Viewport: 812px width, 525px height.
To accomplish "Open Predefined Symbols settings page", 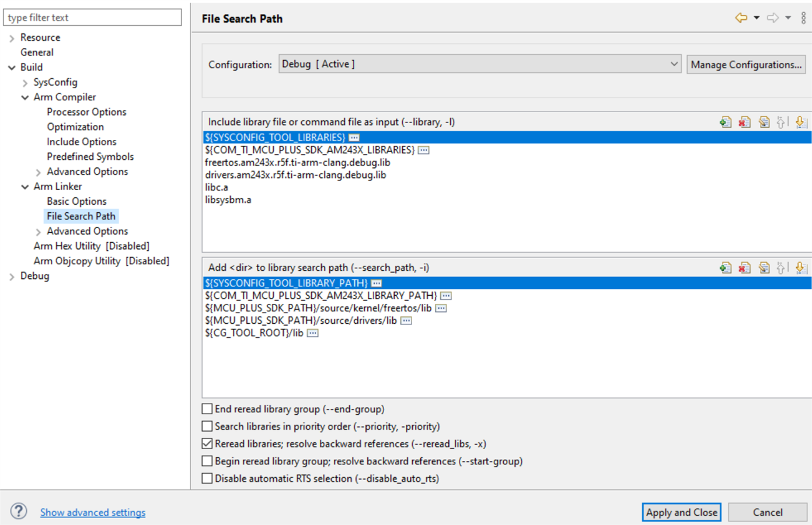I will 90,156.
